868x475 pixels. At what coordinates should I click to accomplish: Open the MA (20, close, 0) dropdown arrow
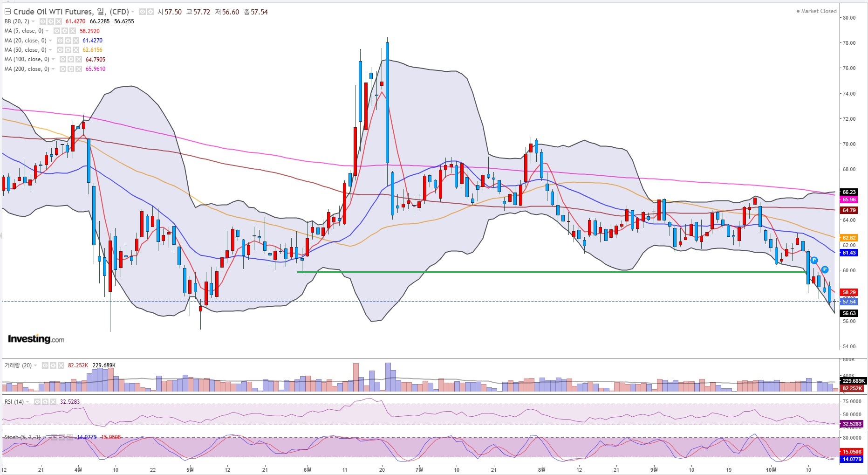(50, 41)
